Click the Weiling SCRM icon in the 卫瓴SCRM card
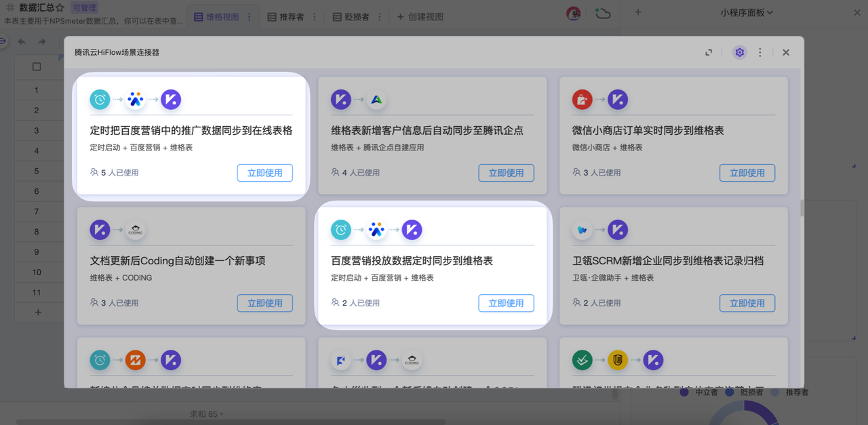The height and width of the screenshot is (425, 868). (x=582, y=230)
